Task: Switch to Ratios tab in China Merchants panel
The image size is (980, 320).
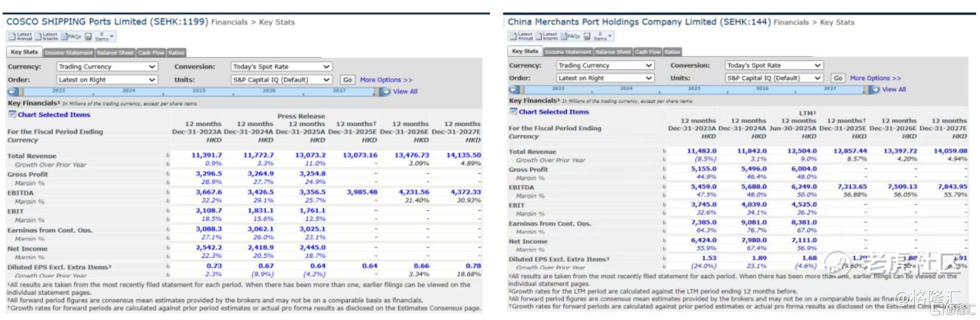Action: coord(672,52)
